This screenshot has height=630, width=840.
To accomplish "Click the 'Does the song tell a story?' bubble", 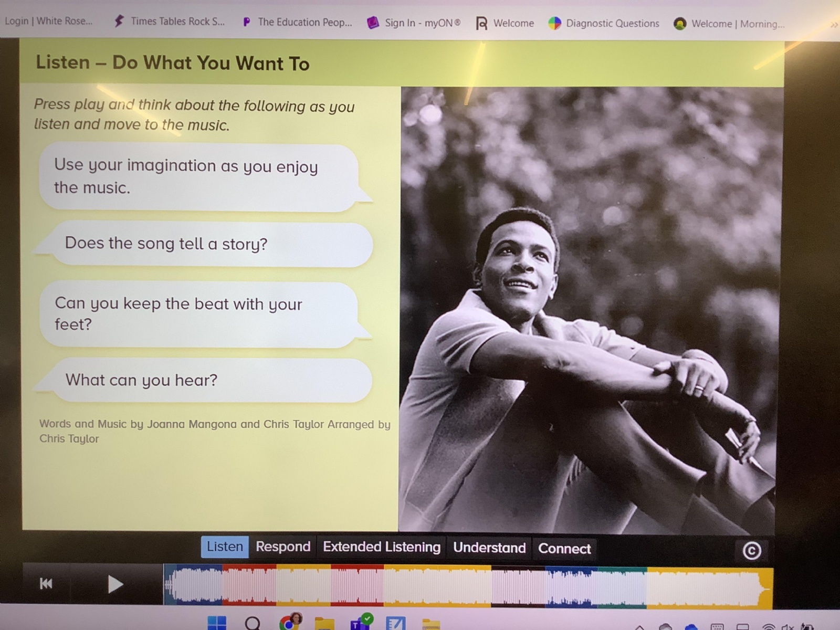I will point(205,244).
